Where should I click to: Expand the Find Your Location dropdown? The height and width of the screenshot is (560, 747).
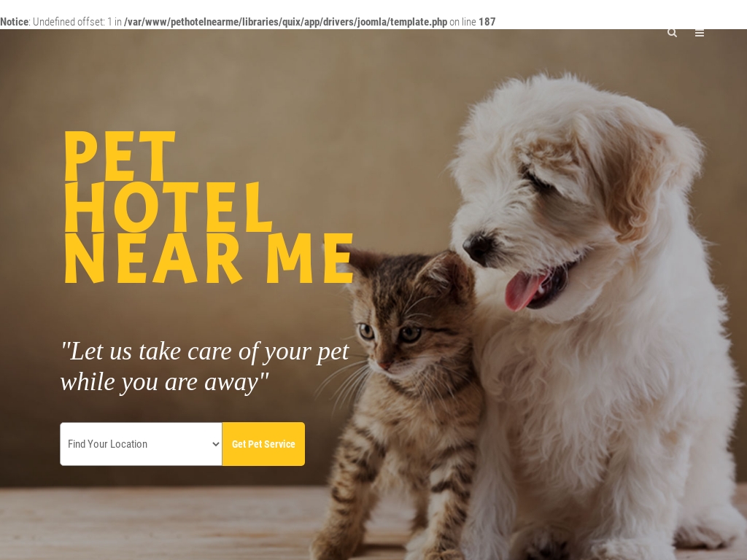[141, 444]
